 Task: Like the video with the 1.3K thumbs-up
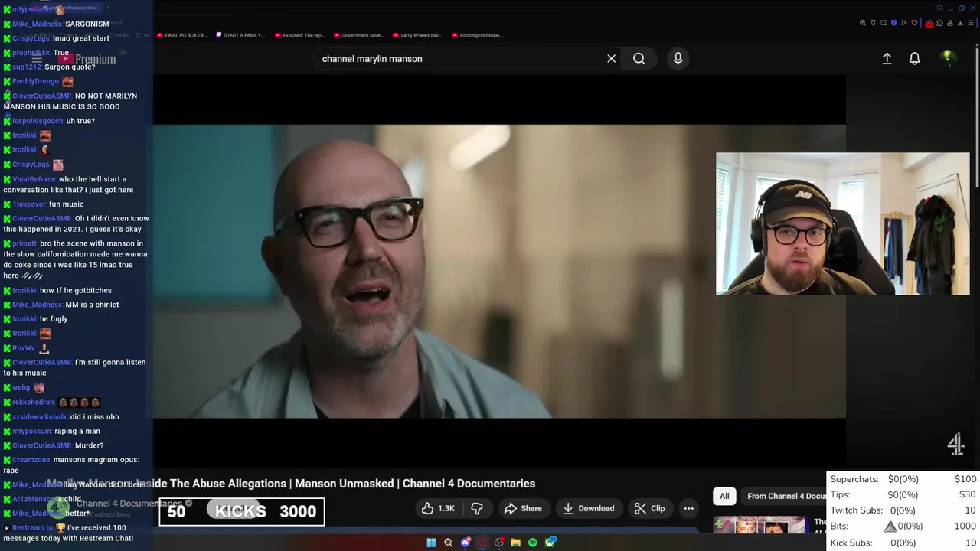[438, 508]
